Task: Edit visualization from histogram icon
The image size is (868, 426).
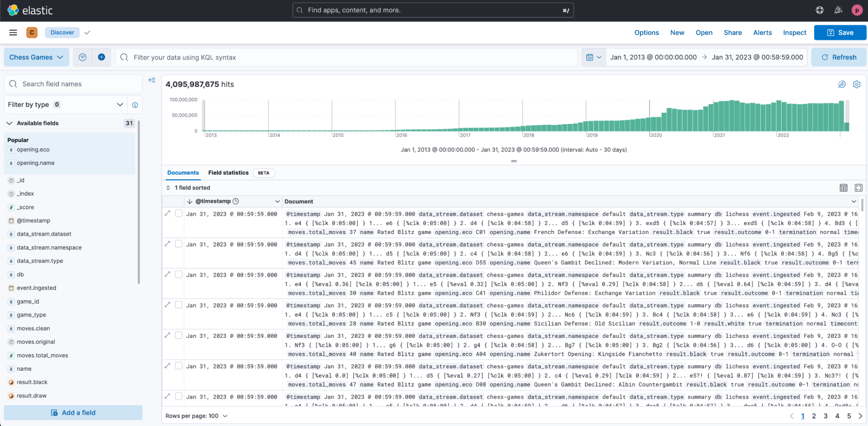Action: tap(842, 84)
